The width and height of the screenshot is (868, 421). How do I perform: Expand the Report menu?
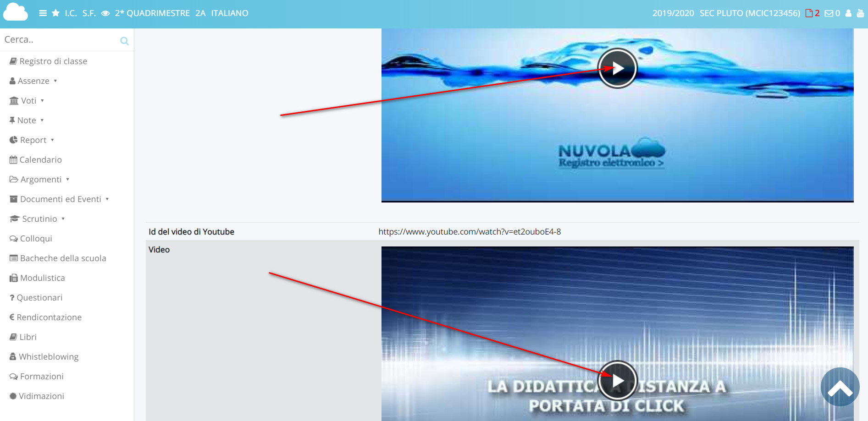(x=32, y=140)
